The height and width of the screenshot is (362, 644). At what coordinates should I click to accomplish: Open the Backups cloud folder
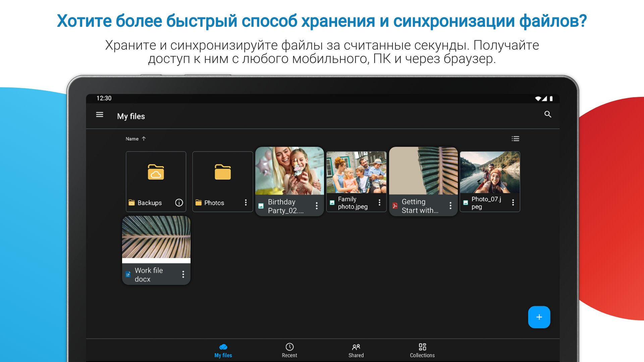[156, 173]
